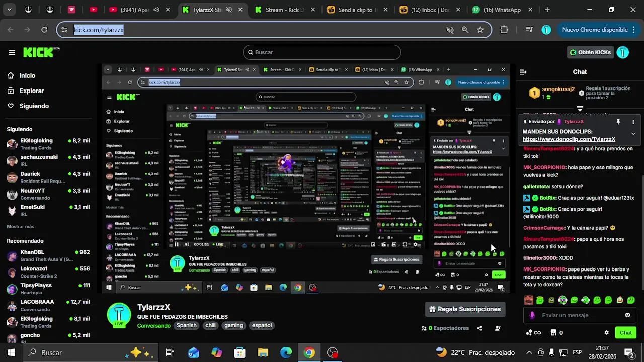Click the address bar URL

(x=99, y=30)
